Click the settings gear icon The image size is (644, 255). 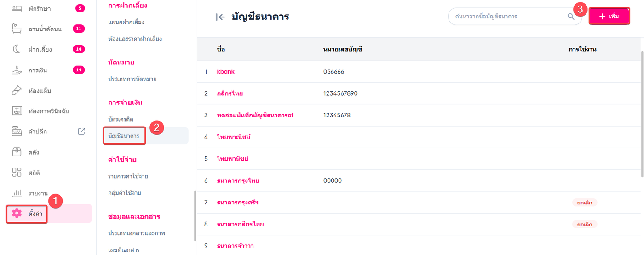17,214
